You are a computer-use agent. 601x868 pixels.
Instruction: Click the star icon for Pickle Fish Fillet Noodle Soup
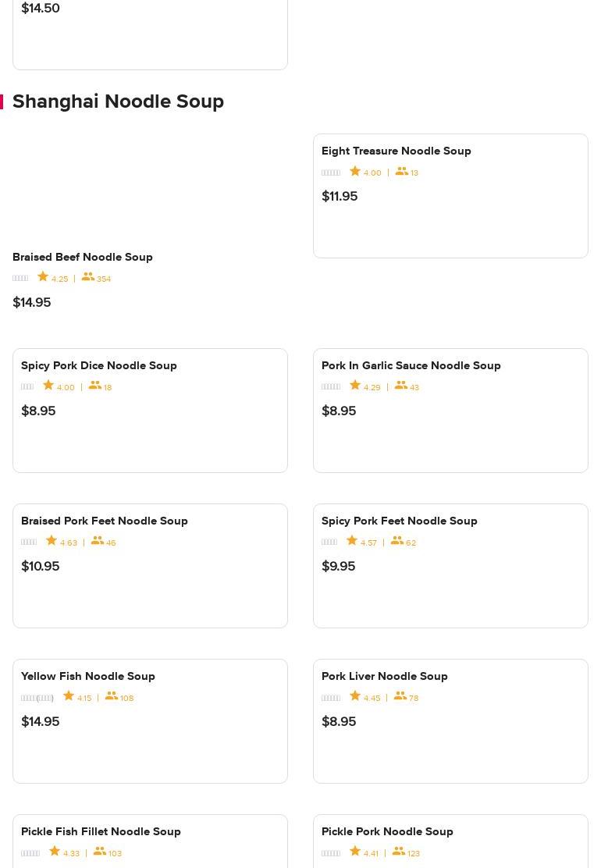click(x=55, y=852)
